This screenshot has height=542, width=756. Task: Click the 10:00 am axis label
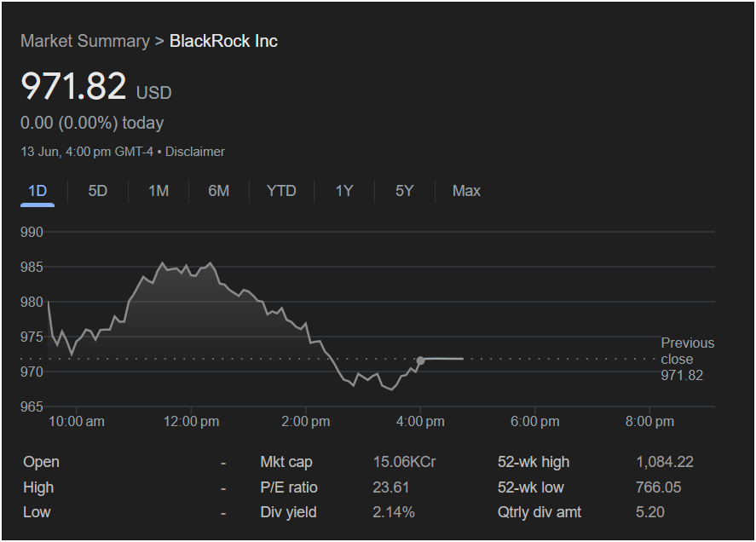(76, 422)
